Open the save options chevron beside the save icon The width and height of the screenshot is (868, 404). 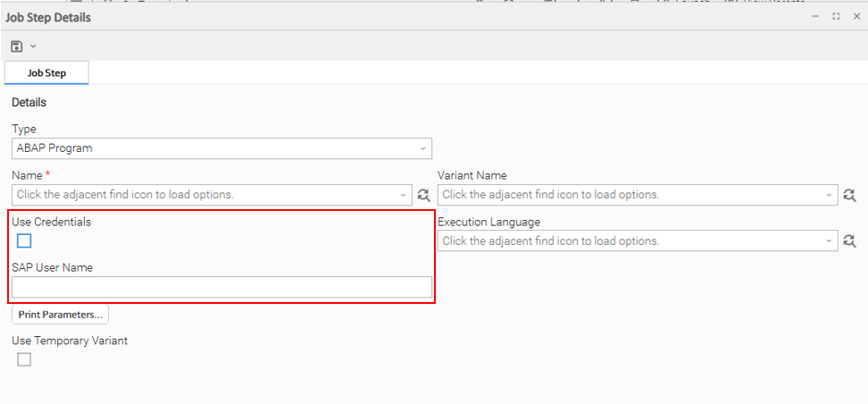click(33, 46)
